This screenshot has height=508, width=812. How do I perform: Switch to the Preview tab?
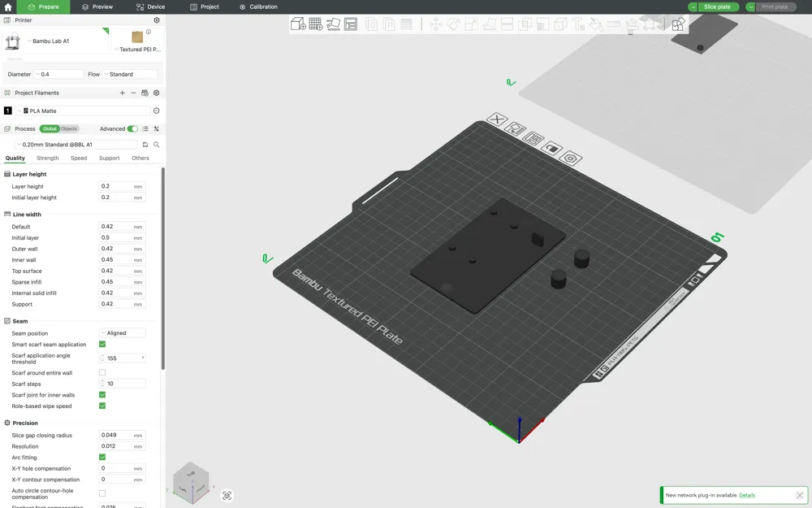[97, 7]
